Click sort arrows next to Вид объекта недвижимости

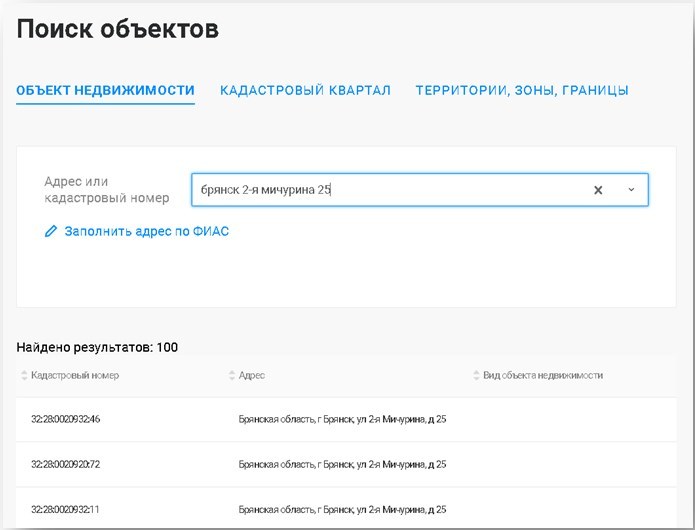click(475, 376)
